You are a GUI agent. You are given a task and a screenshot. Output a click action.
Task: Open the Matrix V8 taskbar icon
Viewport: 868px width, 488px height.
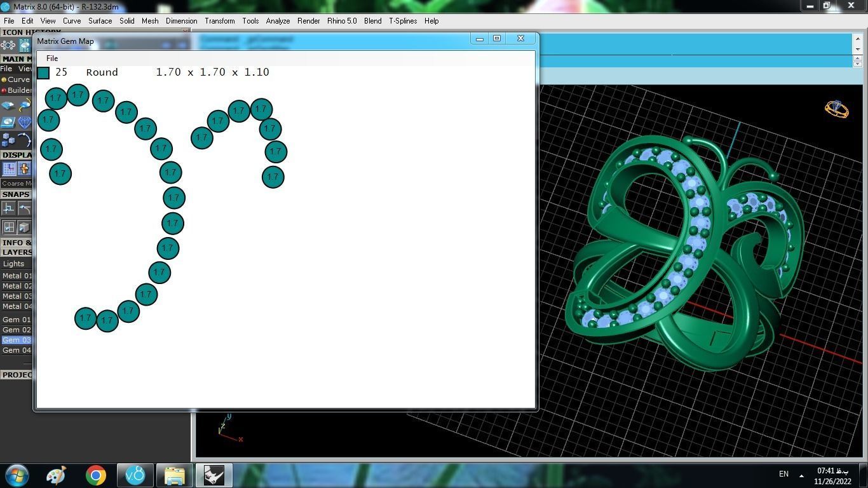[135, 475]
